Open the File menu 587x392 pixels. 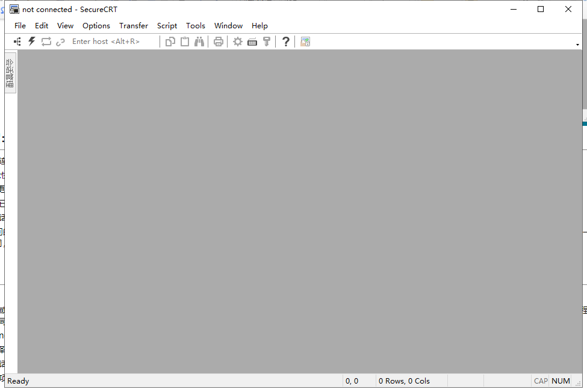pyautogui.click(x=20, y=25)
